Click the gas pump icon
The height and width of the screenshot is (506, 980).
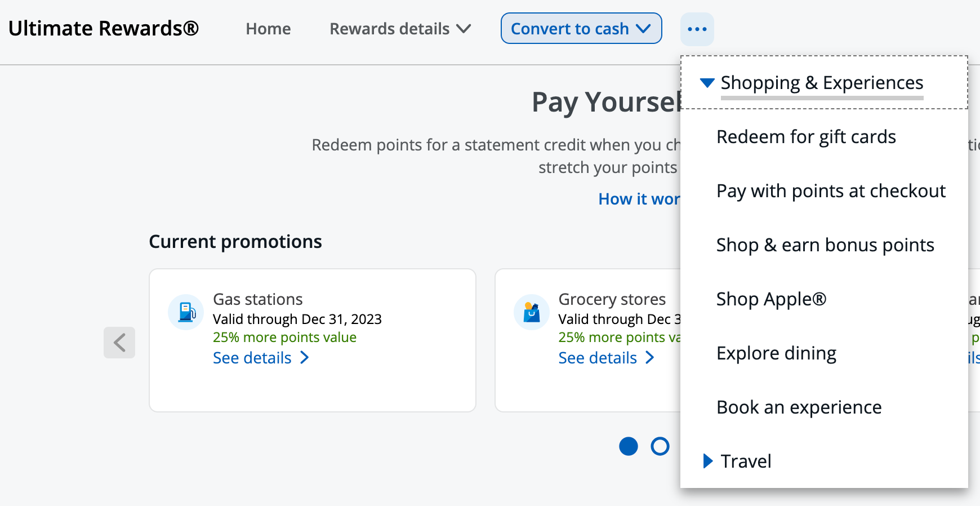(x=186, y=312)
